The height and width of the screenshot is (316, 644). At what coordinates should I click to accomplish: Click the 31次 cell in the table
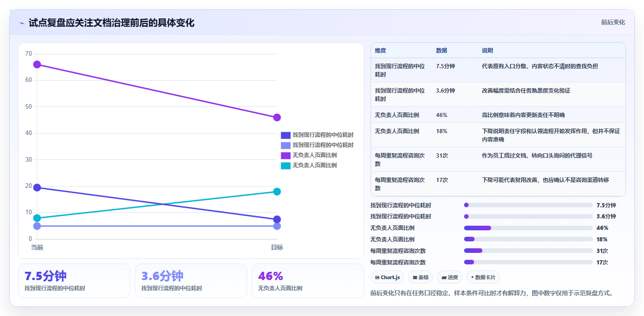pyautogui.click(x=442, y=156)
